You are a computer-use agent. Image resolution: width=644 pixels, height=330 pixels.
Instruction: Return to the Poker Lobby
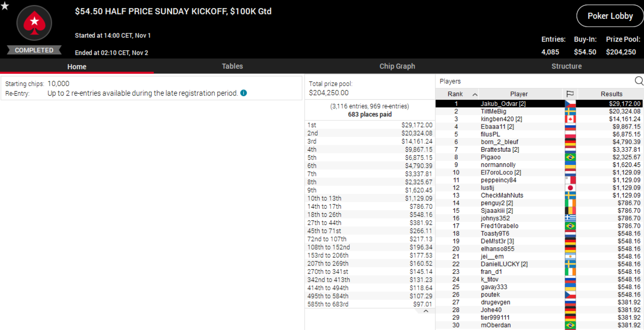pyautogui.click(x=610, y=16)
